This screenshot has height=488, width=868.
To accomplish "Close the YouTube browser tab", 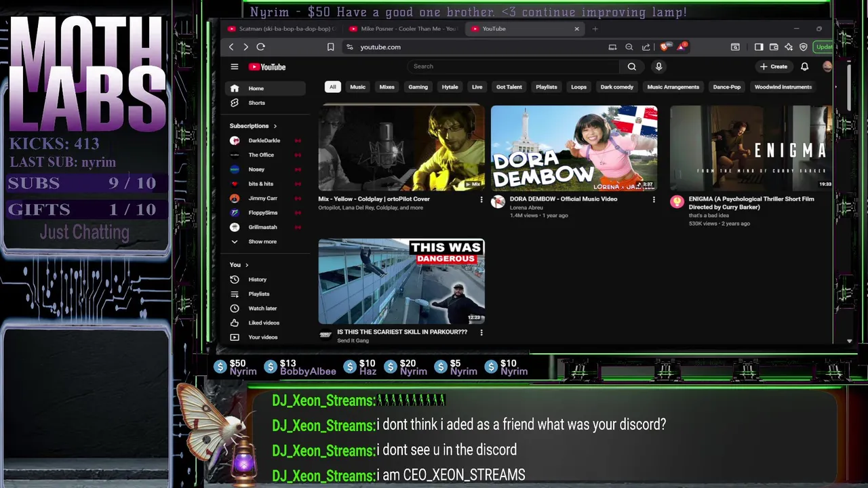I will click(577, 28).
